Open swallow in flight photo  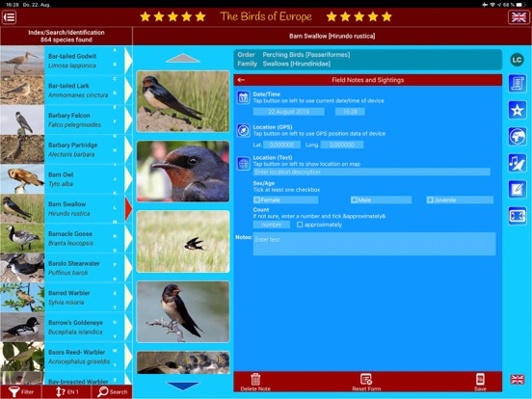[183, 241]
